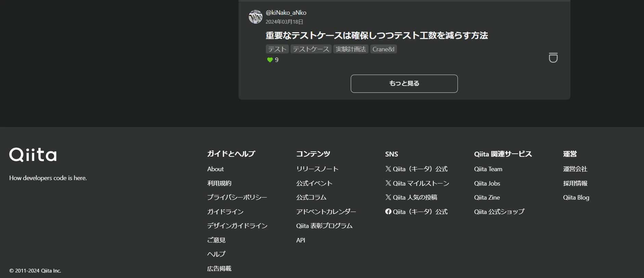
Task: Open the About footer link
Action: 215,169
